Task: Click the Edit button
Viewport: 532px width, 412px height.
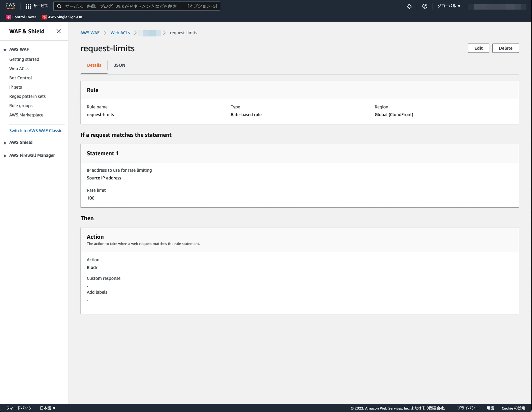Action: pyautogui.click(x=479, y=48)
